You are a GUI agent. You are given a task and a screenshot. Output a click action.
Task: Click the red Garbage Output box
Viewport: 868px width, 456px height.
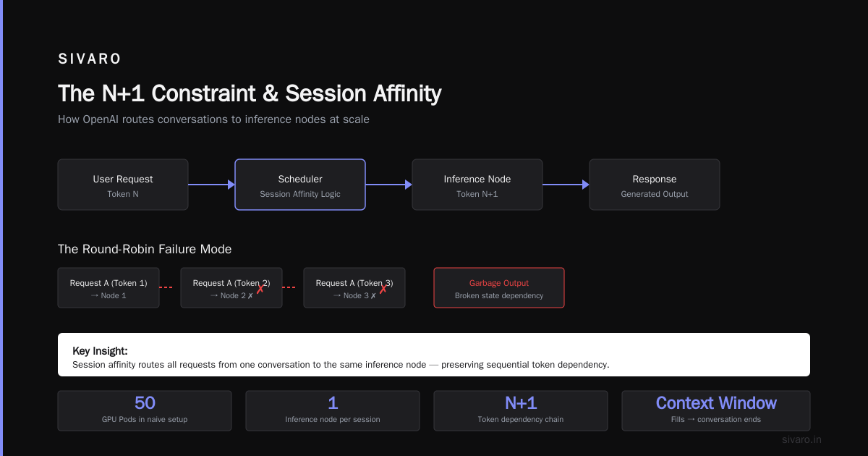[x=499, y=288]
